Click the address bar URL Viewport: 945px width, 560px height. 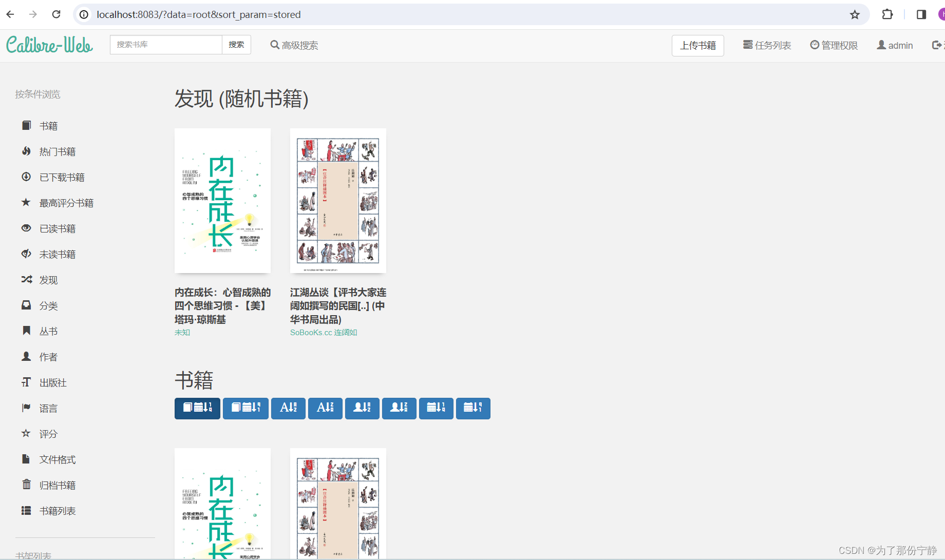coord(199,14)
